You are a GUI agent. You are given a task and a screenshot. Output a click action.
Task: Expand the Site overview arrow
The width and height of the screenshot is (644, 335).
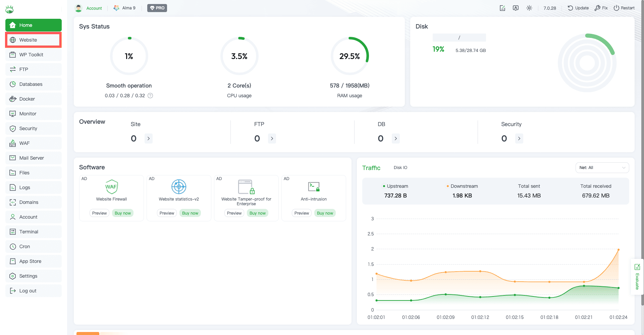coord(149,138)
